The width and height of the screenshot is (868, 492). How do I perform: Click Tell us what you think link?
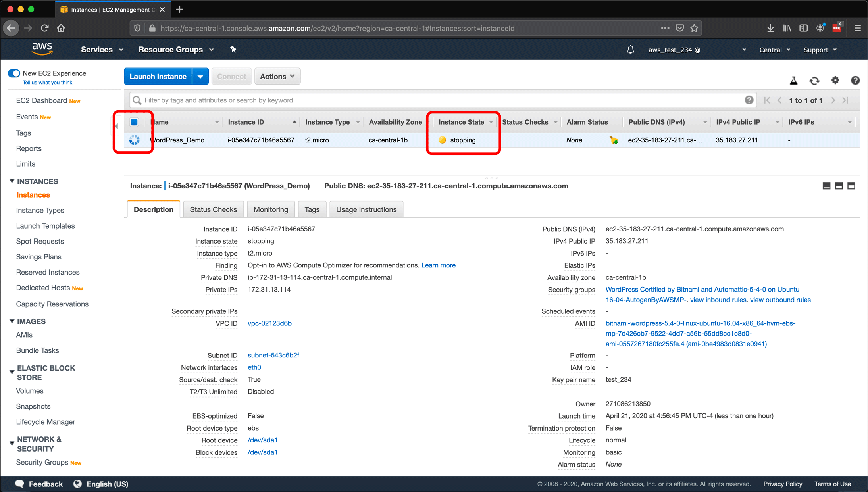click(x=47, y=83)
